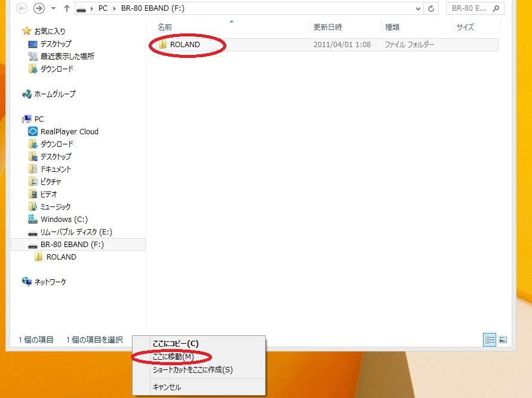
Task: Sort by the 種類 column header
Action: point(392,27)
